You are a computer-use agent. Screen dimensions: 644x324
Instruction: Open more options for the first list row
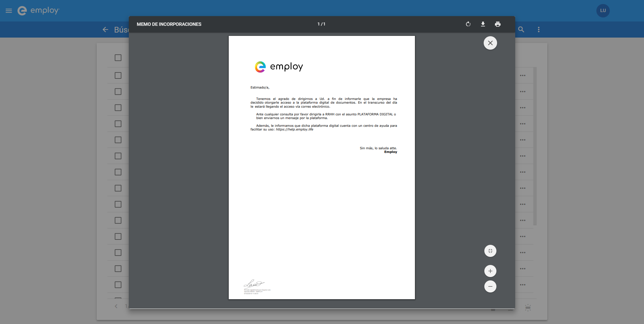pos(523,75)
